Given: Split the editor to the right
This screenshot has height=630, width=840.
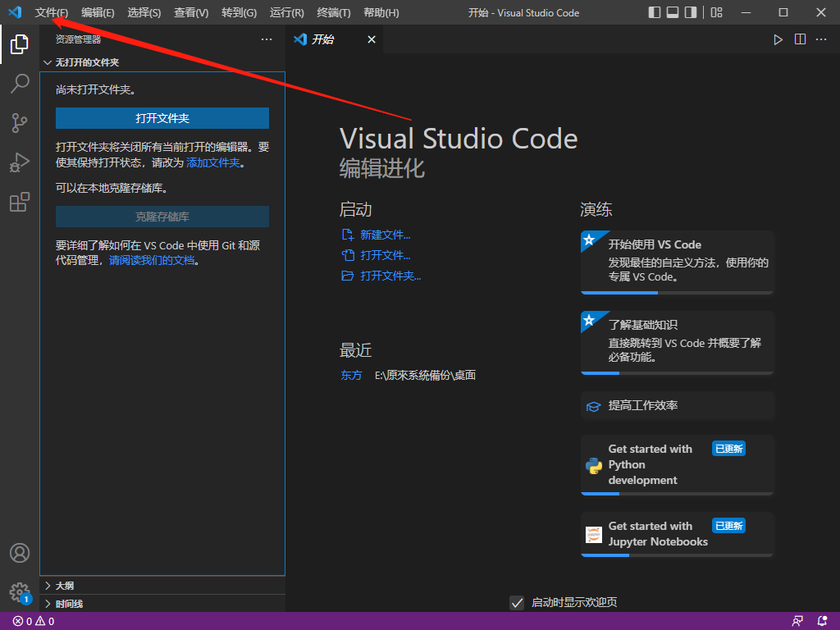Looking at the screenshot, I should point(800,39).
